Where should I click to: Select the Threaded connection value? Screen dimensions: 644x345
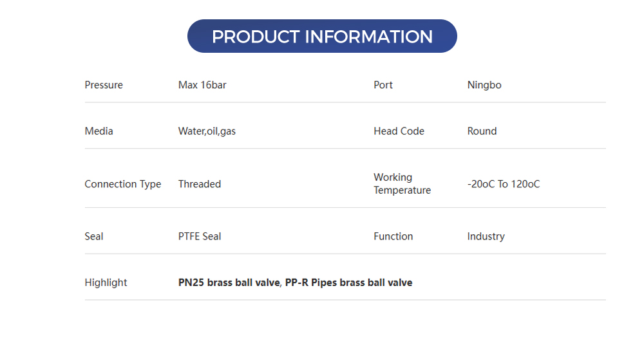(x=200, y=184)
